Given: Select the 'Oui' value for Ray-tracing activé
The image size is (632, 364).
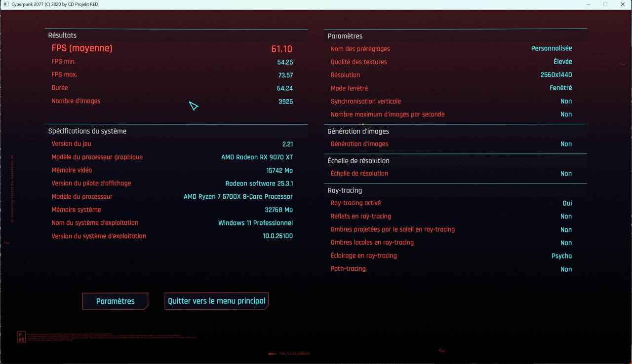Looking at the screenshot, I should tap(567, 203).
